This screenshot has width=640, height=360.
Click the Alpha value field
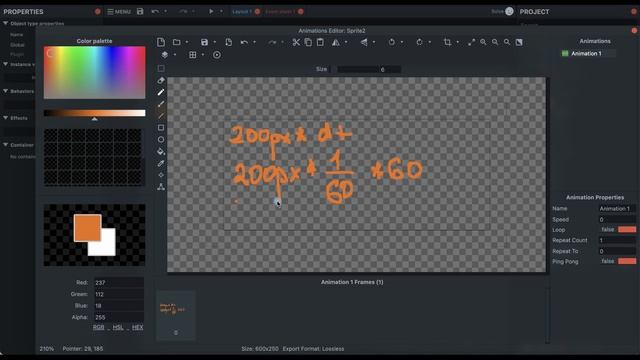coord(119,317)
